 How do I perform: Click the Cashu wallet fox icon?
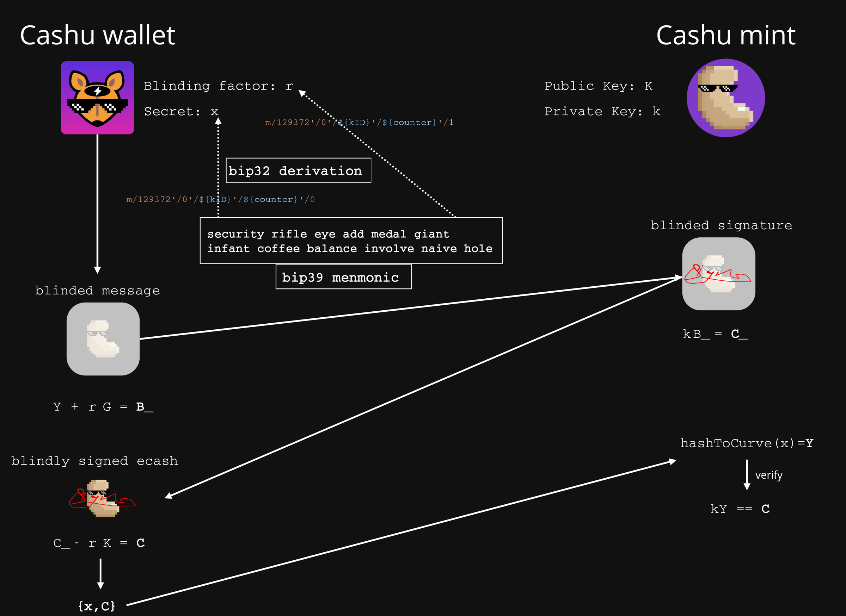pyautogui.click(x=97, y=98)
